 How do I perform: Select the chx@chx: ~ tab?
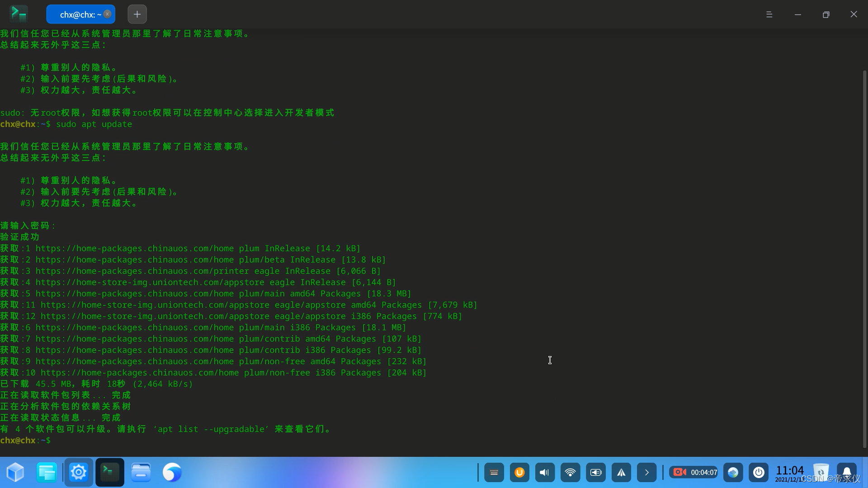[x=77, y=14]
